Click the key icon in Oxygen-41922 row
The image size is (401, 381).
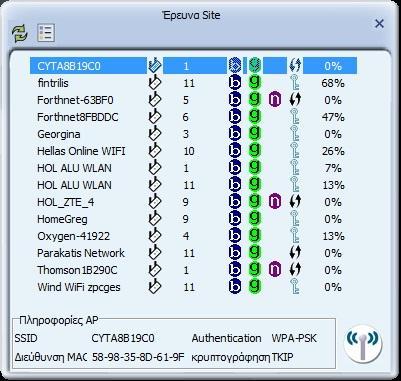[295, 236]
